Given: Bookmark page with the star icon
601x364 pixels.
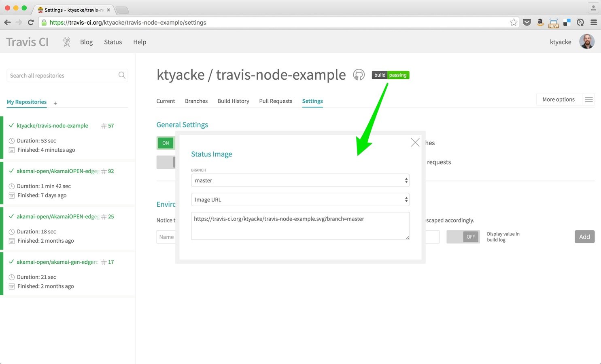Looking at the screenshot, I should 514,22.
